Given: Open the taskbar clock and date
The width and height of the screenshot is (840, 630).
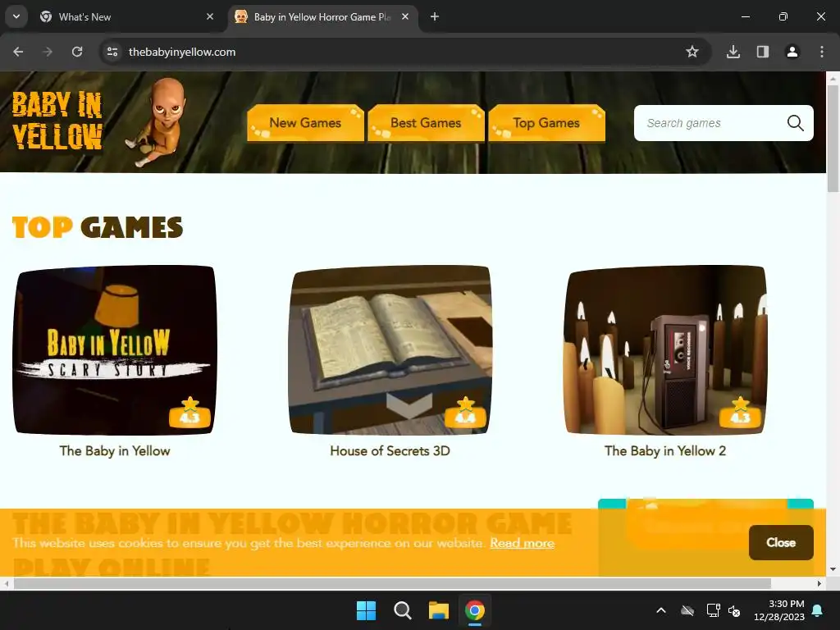Looking at the screenshot, I should click(779, 610).
